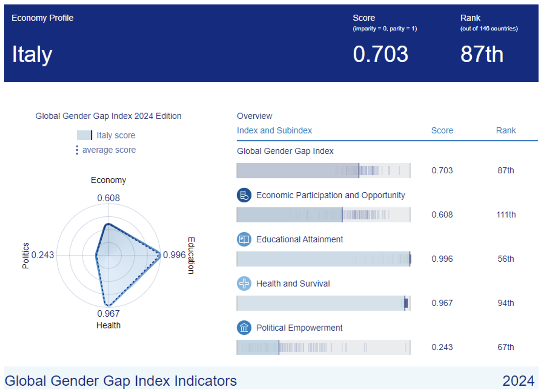The width and height of the screenshot is (543, 392).
Task: Click the 111th rank for Economic Participation
Action: (506, 215)
